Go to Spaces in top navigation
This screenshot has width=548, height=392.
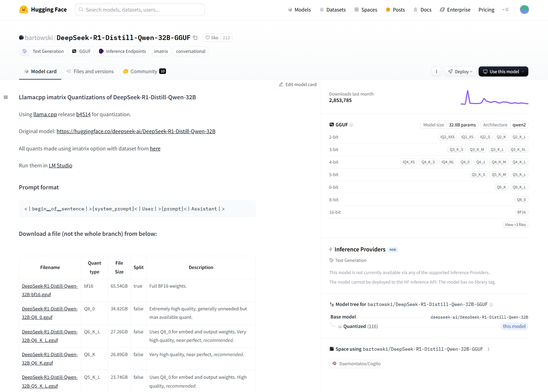point(366,9)
